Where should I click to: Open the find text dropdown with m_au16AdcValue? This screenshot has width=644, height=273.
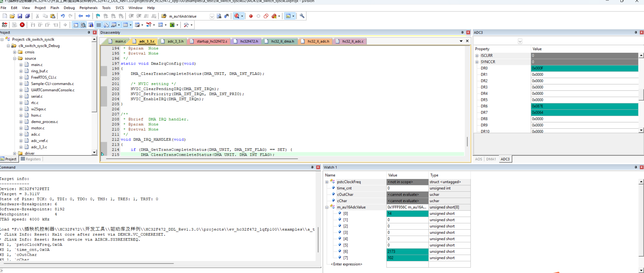212,16
